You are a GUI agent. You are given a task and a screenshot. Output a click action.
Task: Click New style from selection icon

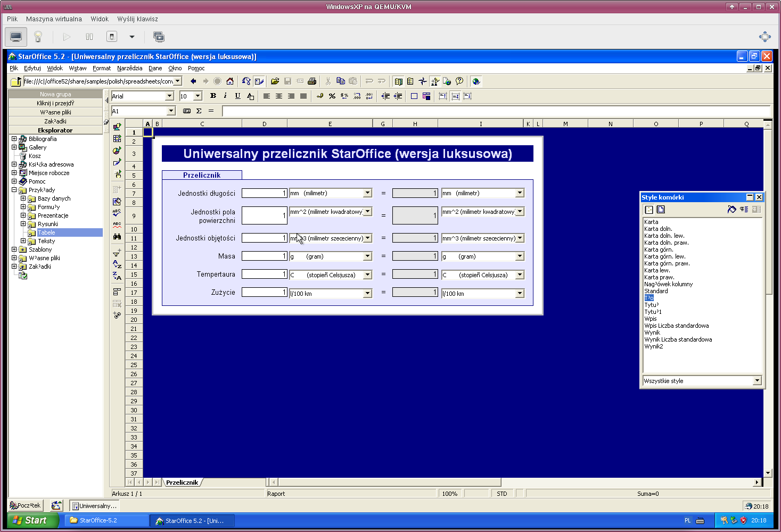click(744, 210)
